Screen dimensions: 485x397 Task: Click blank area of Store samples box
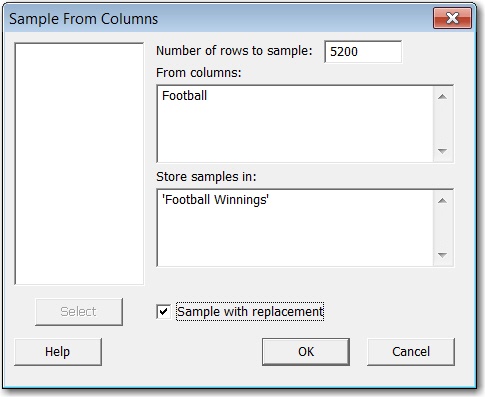pos(295,237)
